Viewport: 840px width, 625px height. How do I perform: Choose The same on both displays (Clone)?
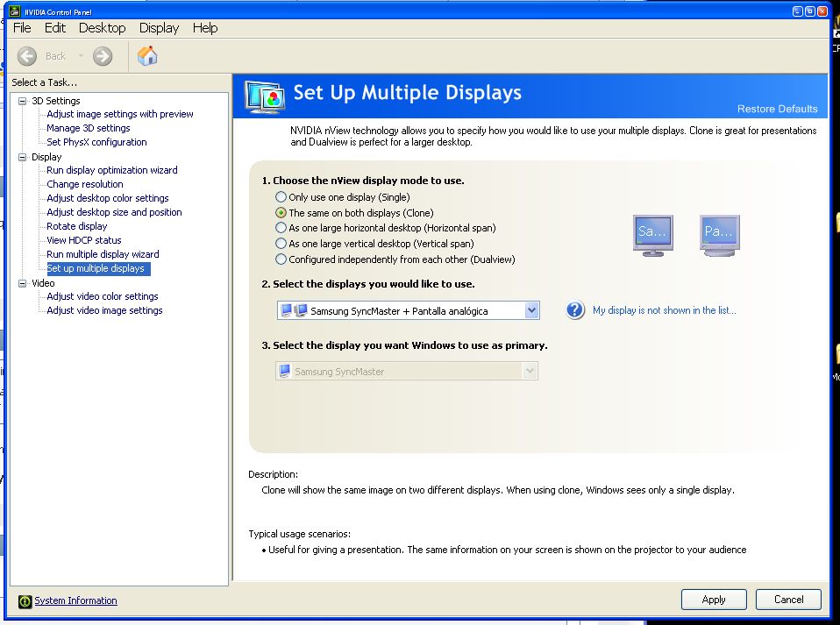[281, 213]
